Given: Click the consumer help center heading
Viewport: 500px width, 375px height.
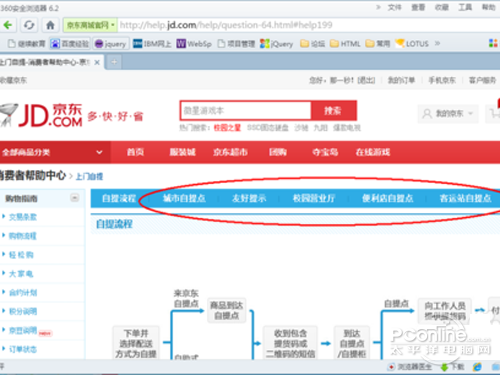Looking at the screenshot, I should point(33,175).
